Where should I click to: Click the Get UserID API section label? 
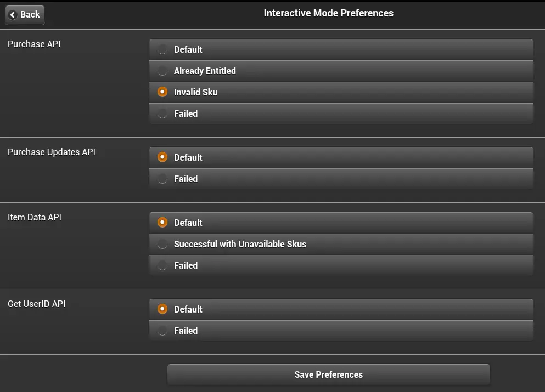click(x=37, y=304)
